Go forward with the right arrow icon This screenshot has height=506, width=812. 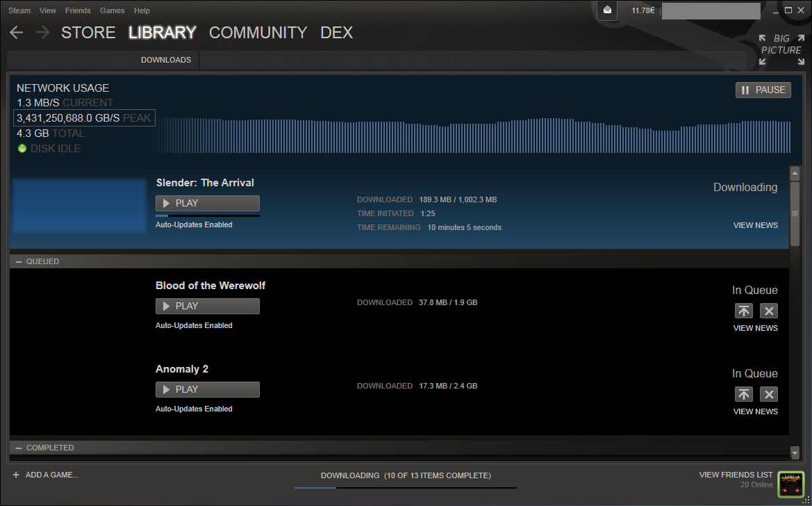pos(42,33)
